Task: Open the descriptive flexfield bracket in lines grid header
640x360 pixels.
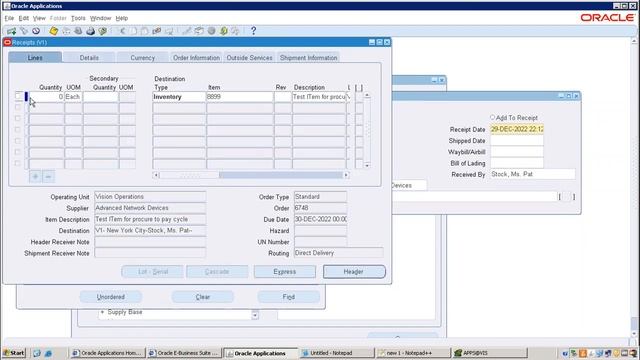Action: (359, 88)
